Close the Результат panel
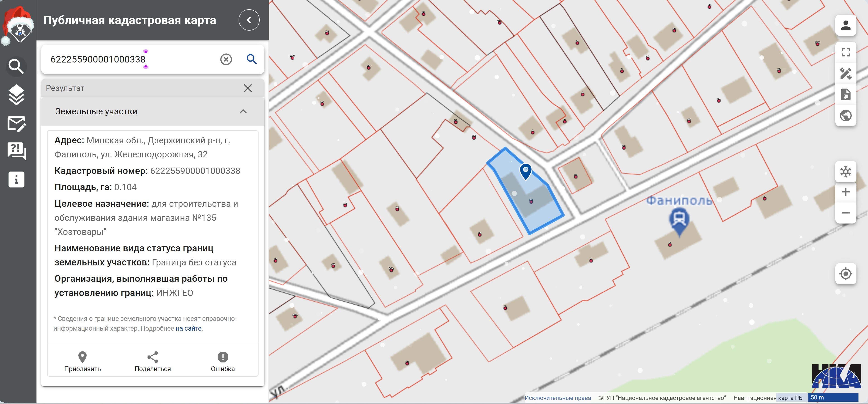This screenshot has height=404, width=868. tap(248, 88)
